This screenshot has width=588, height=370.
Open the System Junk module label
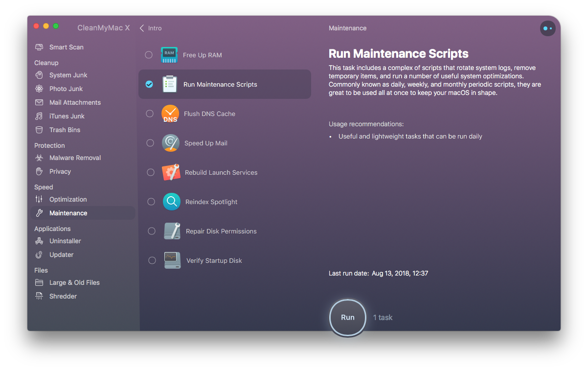pyautogui.click(x=68, y=75)
